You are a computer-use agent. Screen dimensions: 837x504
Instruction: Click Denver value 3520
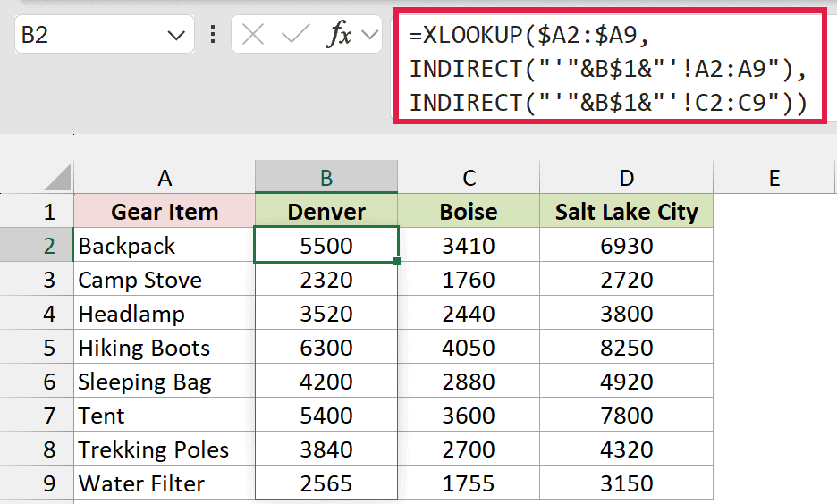(326, 313)
